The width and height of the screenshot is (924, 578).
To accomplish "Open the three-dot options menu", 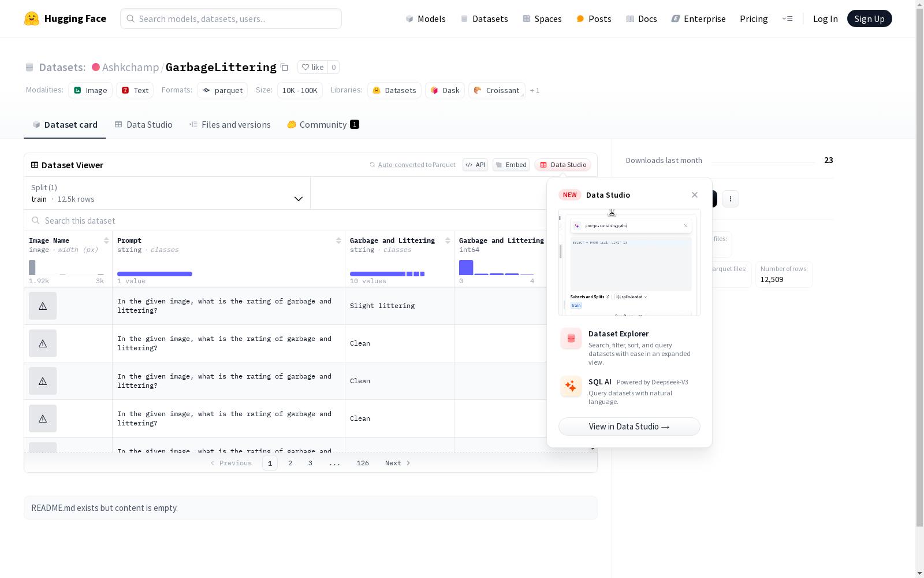I will pos(731,199).
